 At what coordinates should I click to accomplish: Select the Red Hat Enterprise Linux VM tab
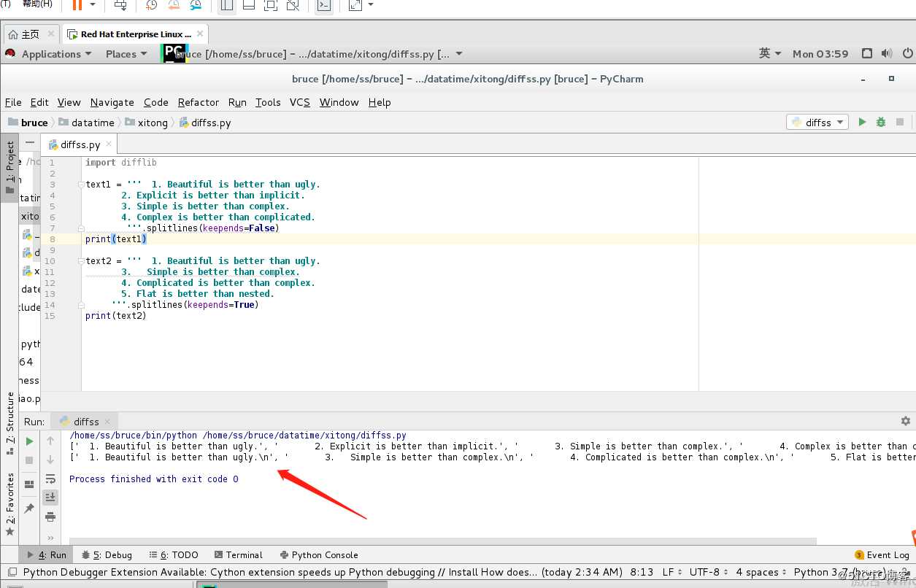click(136, 34)
